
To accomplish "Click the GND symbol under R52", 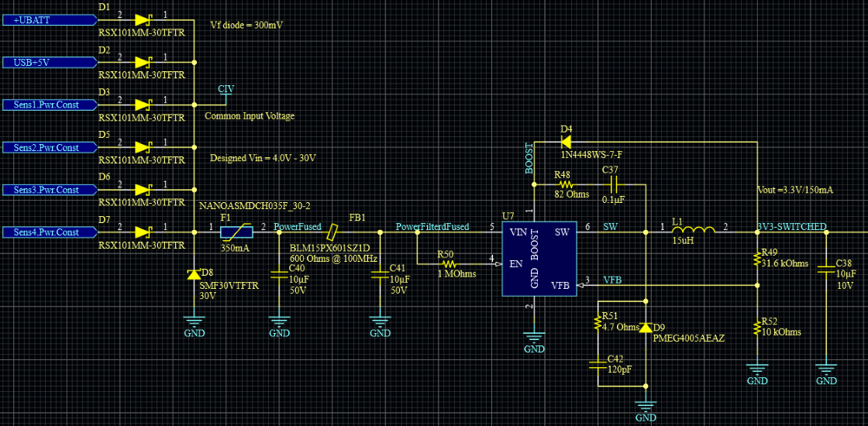I will point(756,373).
